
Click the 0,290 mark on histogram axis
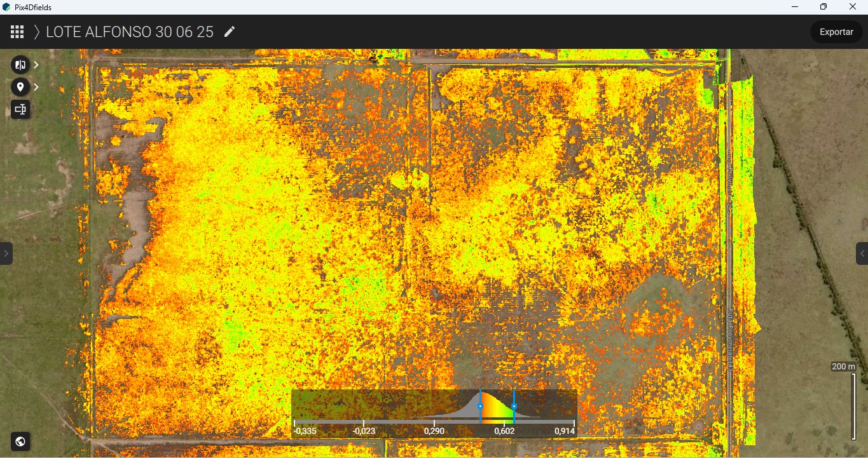(434, 430)
